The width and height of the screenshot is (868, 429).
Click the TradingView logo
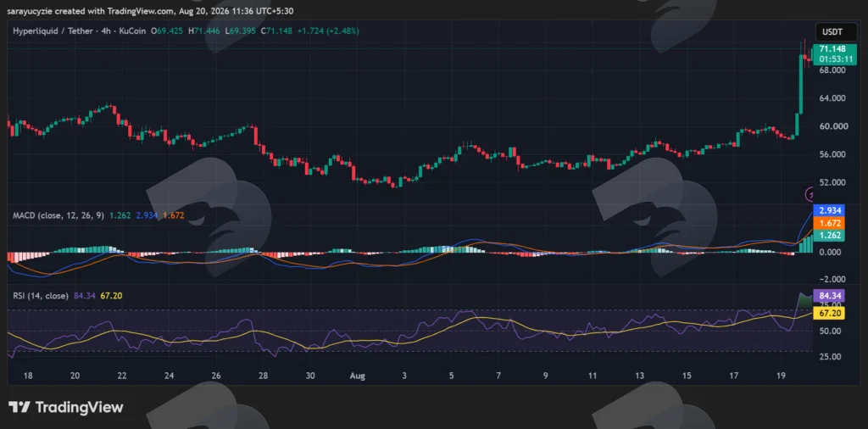click(x=66, y=408)
